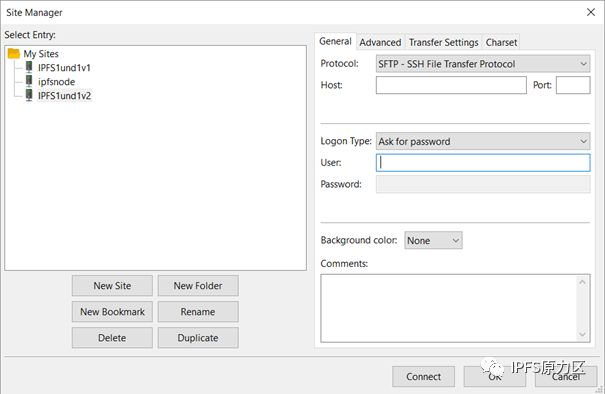Open the Logon Type dropdown
605x394 pixels.
(x=483, y=141)
